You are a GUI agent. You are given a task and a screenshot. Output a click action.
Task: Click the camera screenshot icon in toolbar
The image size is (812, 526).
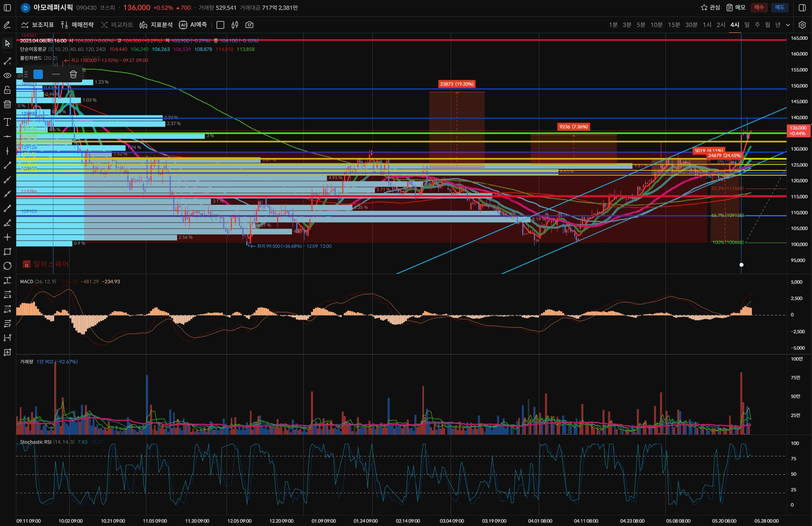pyautogui.click(x=249, y=25)
